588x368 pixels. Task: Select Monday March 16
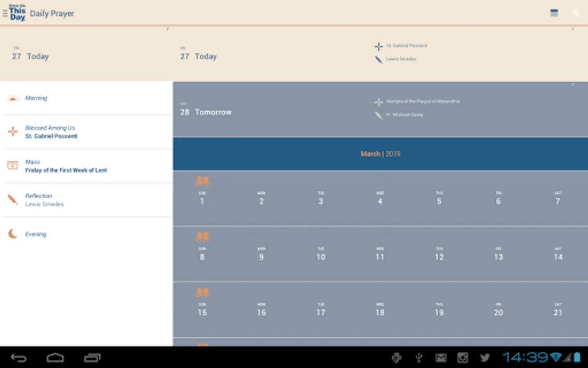coord(261,310)
